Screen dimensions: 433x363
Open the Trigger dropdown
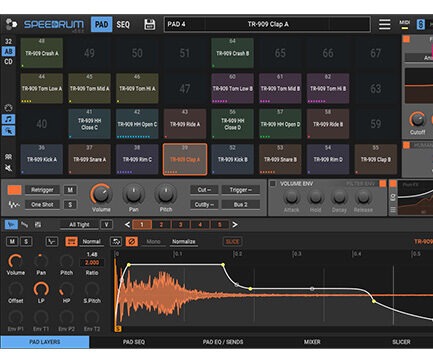[241, 190]
